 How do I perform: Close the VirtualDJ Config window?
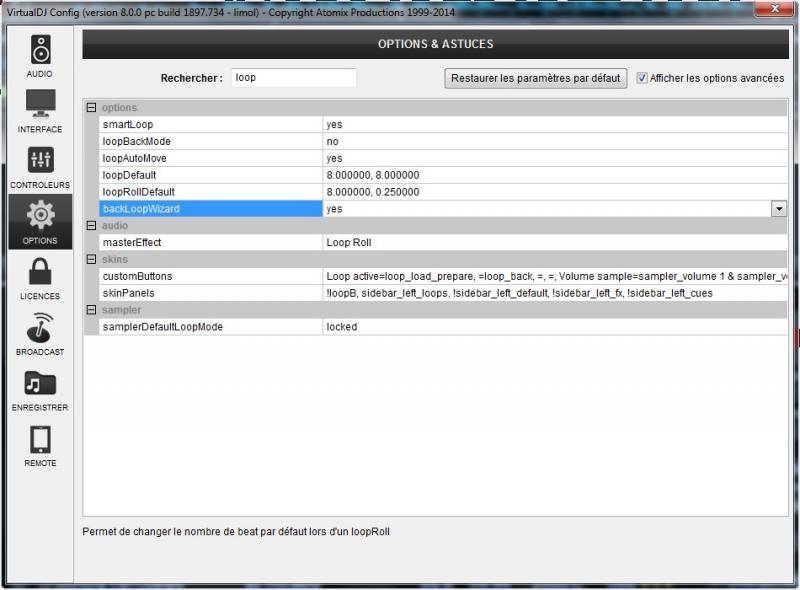774,8
